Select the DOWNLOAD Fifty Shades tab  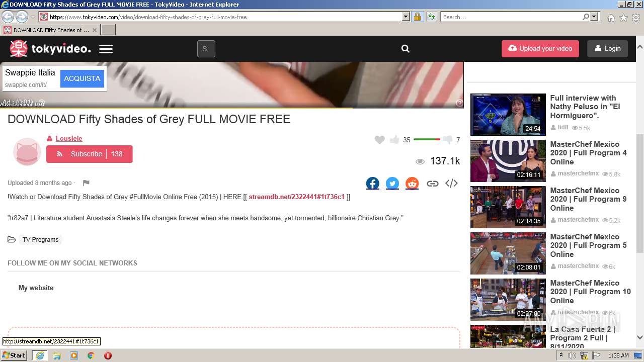point(51,30)
